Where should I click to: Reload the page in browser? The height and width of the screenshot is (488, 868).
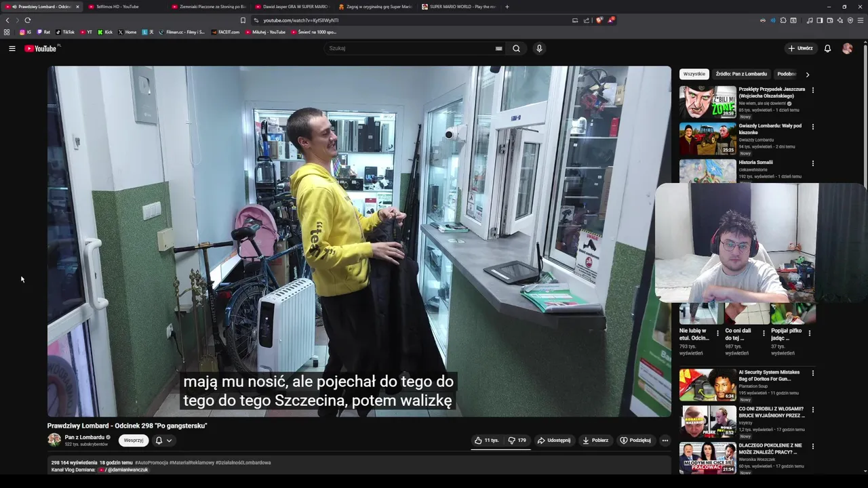[28, 20]
